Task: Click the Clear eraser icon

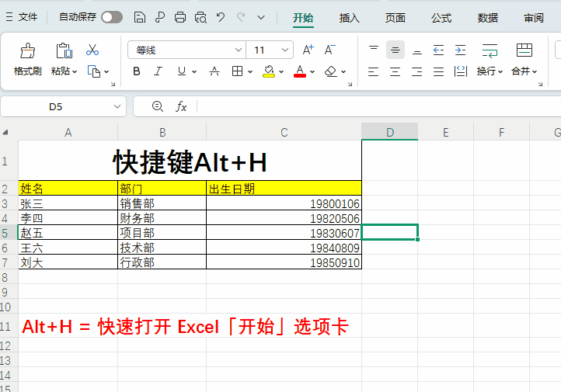Action: click(331, 71)
